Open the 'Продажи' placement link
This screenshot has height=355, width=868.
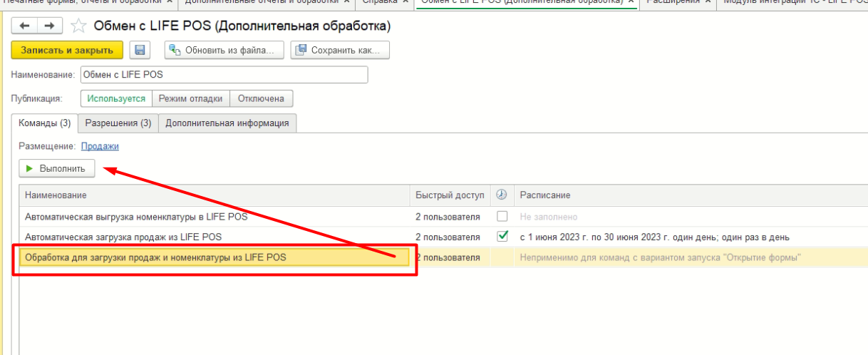[100, 146]
